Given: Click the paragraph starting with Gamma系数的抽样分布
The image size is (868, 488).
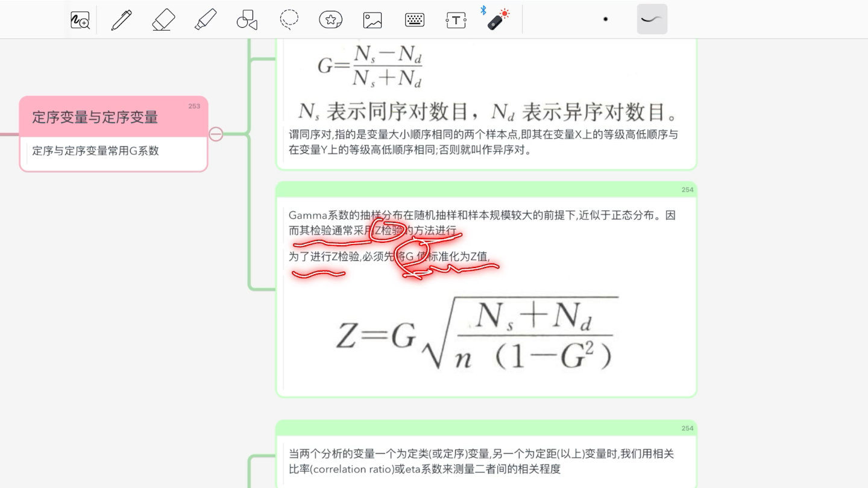Looking at the screenshot, I should click(x=482, y=223).
